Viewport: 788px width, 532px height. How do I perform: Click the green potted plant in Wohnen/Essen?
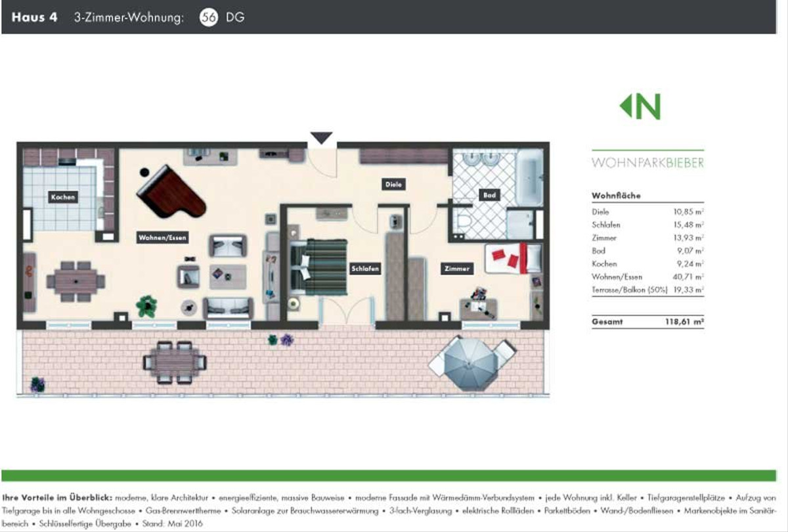(146, 305)
